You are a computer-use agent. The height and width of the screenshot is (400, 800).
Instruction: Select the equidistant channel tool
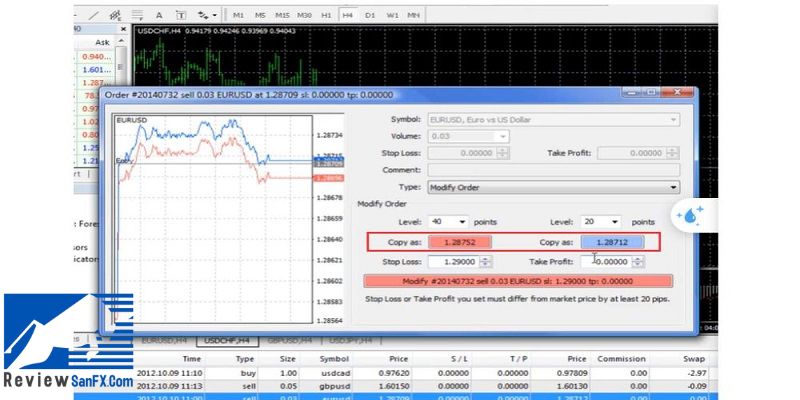113,16
